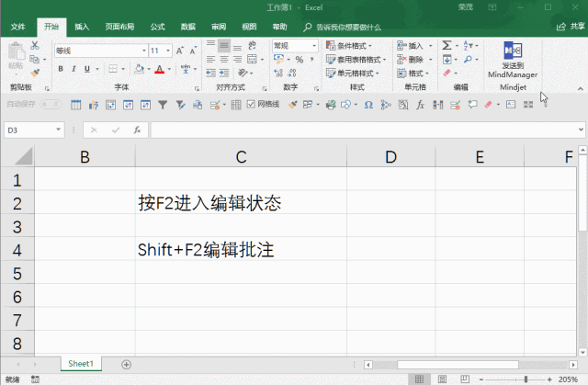Toggle the AutoSave switch

(x=50, y=105)
